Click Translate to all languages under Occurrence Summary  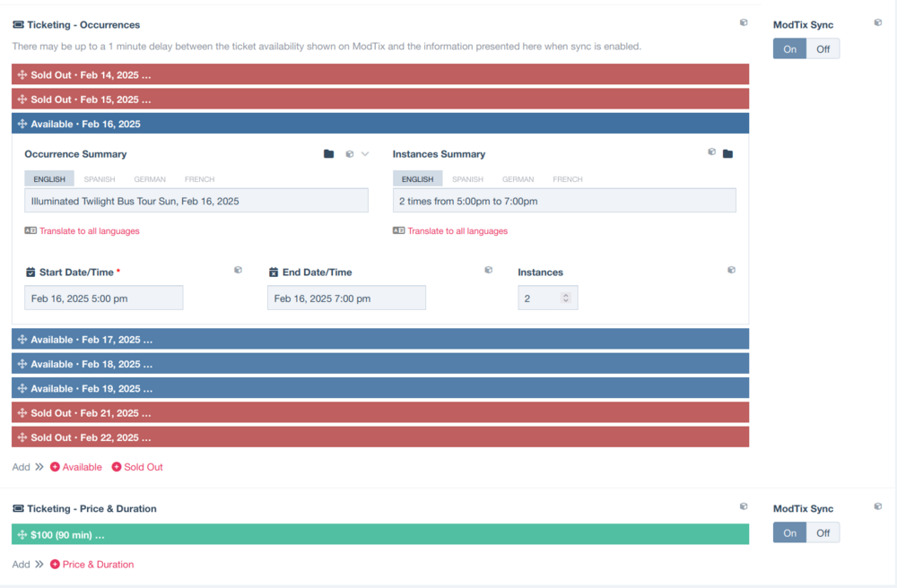(x=88, y=231)
